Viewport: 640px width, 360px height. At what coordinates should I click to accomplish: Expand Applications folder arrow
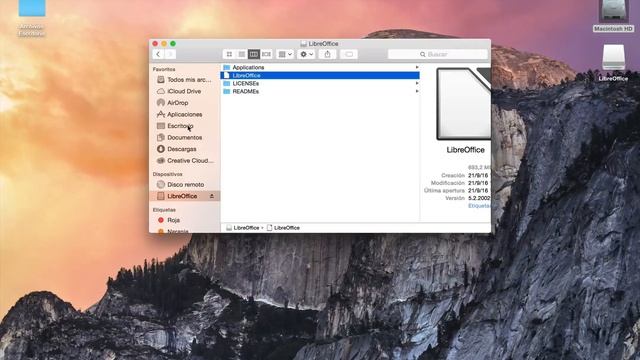(x=417, y=67)
